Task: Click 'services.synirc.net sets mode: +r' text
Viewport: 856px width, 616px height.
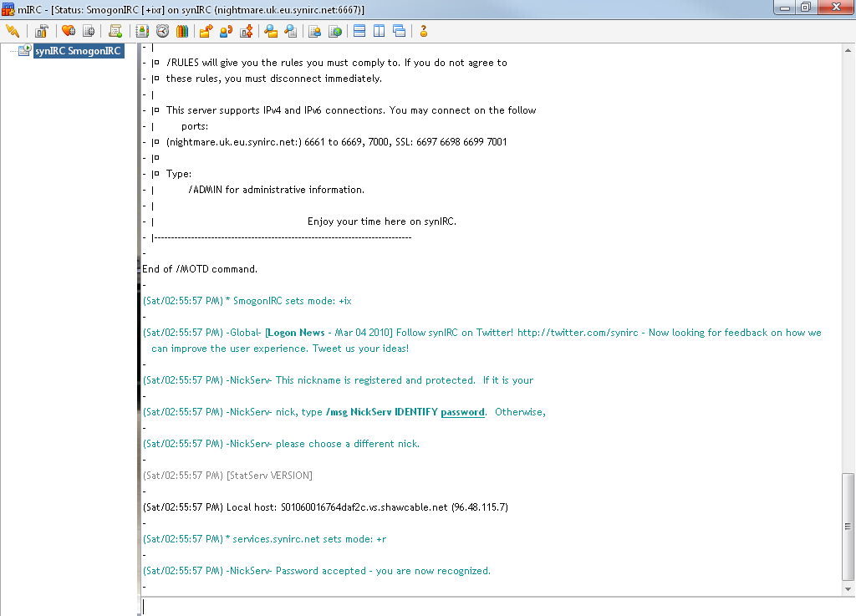Action: coord(309,539)
